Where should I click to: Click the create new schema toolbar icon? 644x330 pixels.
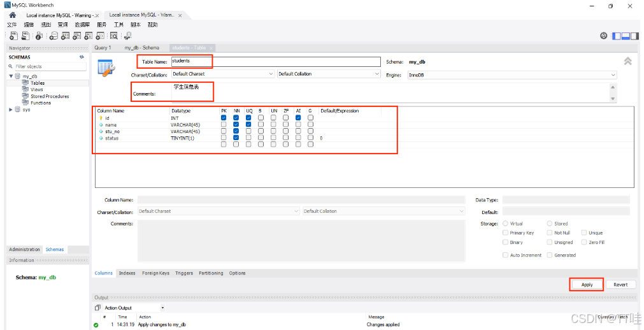pyautogui.click(x=54, y=36)
